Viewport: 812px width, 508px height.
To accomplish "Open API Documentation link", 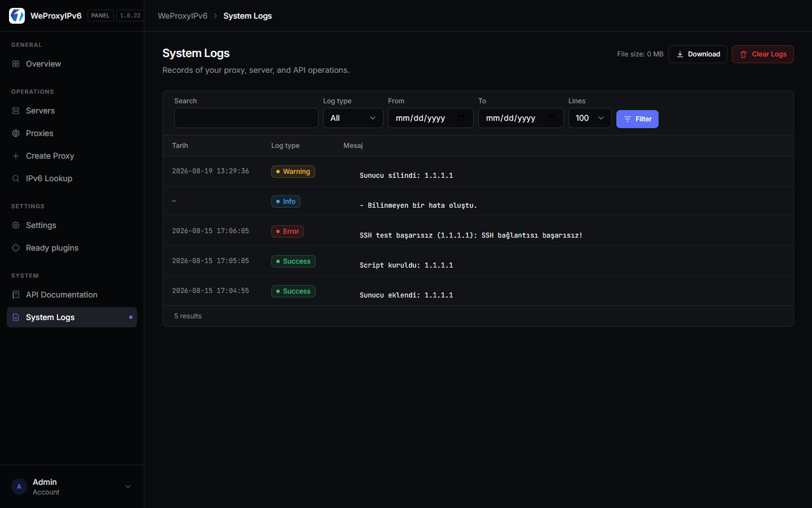I will tap(72, 295).
